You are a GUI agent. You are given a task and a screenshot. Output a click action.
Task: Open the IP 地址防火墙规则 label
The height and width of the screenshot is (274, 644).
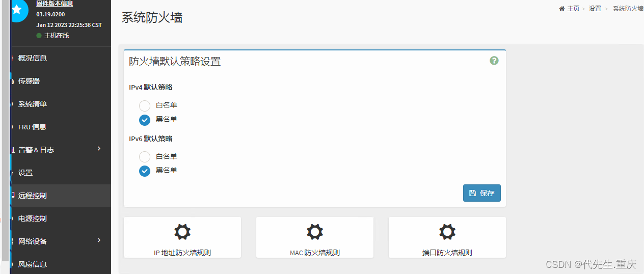point(182,253)
